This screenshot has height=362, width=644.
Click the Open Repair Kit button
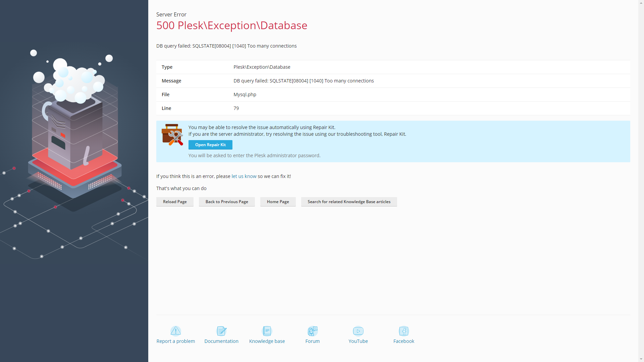[210, 145]
